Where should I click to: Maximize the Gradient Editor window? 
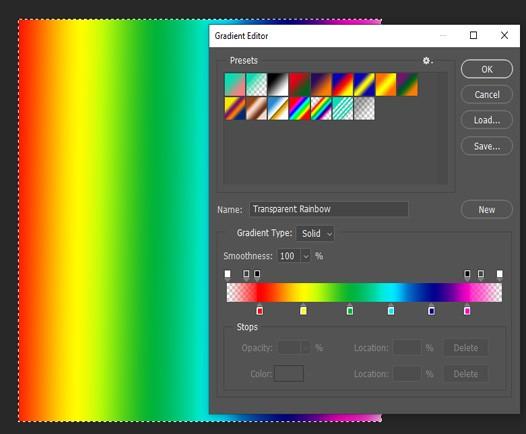pyautogui.click(x=473, y=35)
